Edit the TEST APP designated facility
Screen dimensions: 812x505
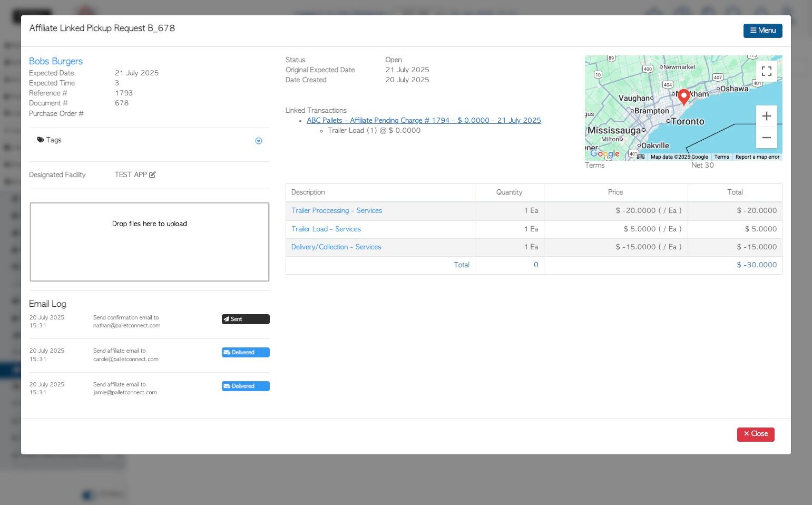click(x=152, y=174)
